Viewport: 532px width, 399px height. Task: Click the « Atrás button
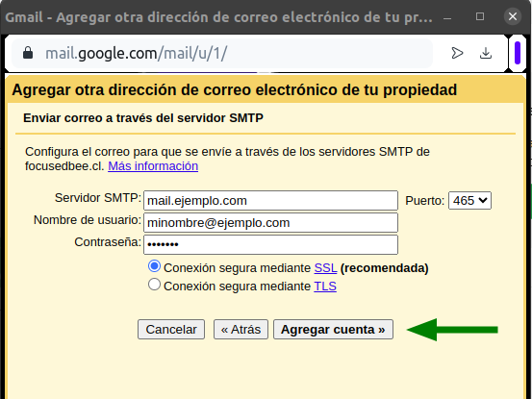point(241,329)
